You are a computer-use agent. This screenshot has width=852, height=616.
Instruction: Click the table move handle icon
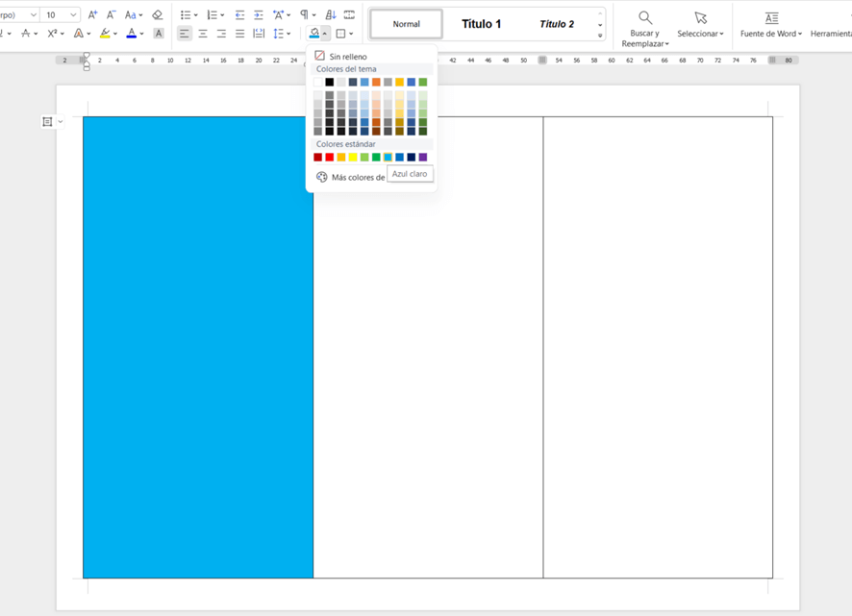(x=47, y=122)
